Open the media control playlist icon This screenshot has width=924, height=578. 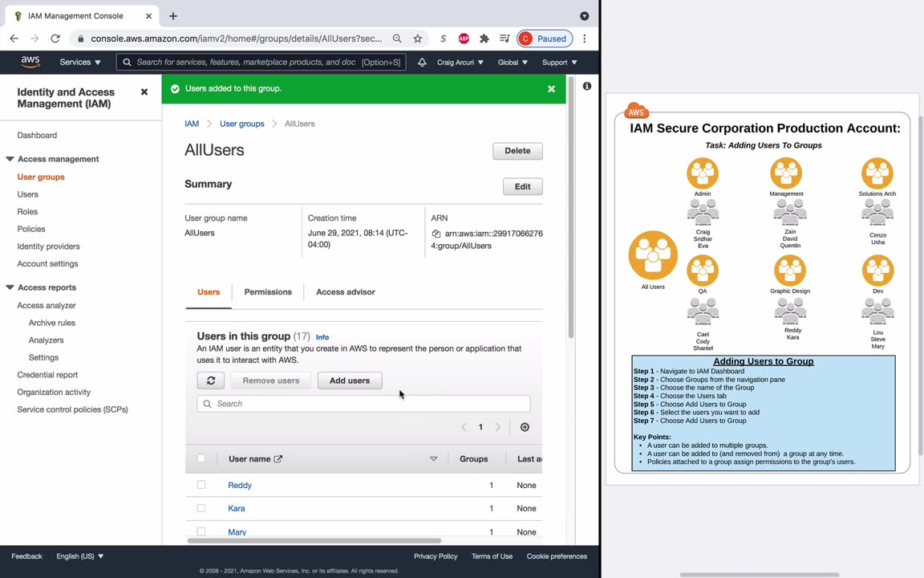point(505,39)
